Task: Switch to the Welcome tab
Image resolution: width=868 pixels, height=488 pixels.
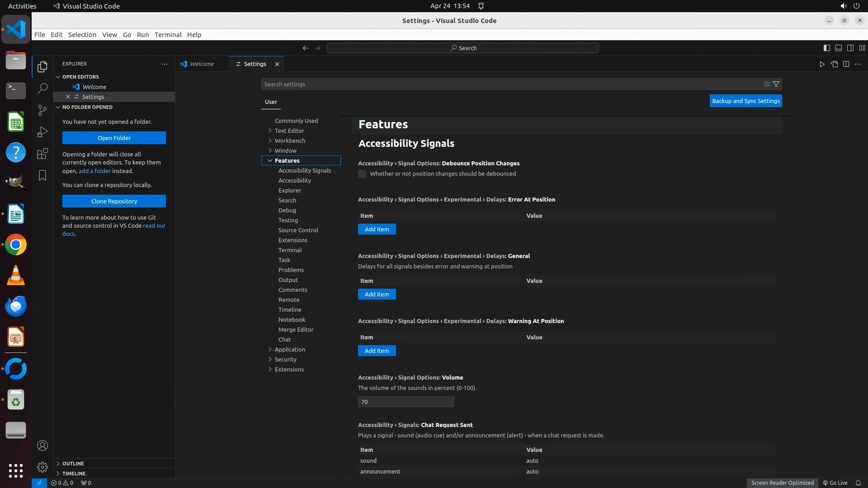Action: [x=202, y=64]
